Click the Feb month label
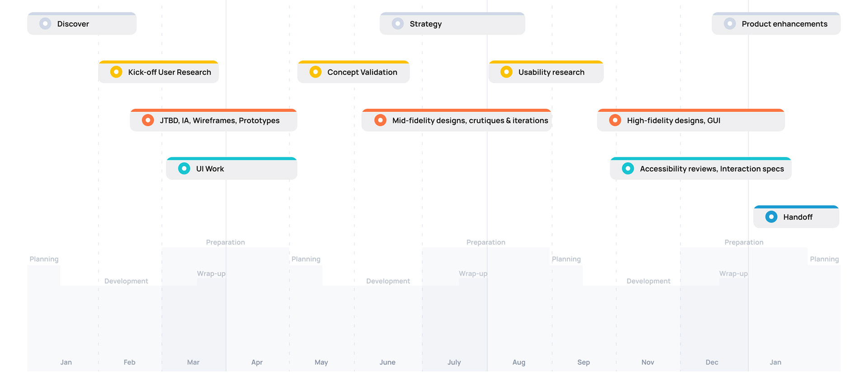Viewport: 868px width, 390px height. [x=129, y=362]
